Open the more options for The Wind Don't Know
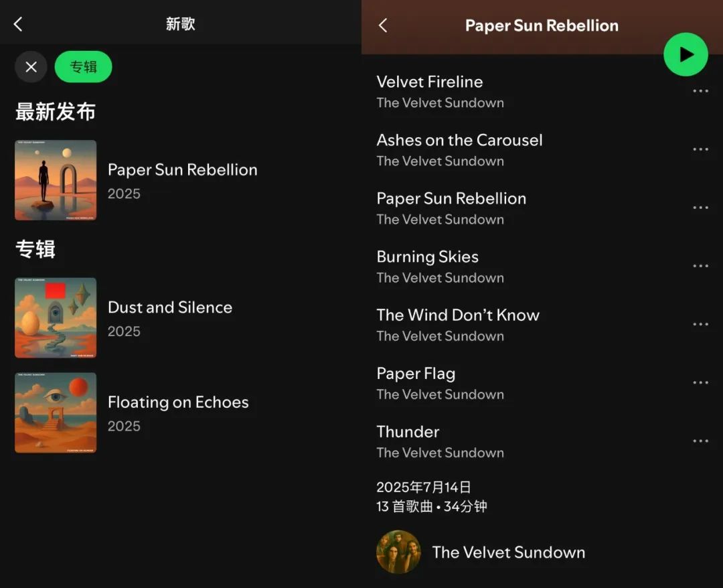Screen dimensions: 723x588 coord(700,324)
